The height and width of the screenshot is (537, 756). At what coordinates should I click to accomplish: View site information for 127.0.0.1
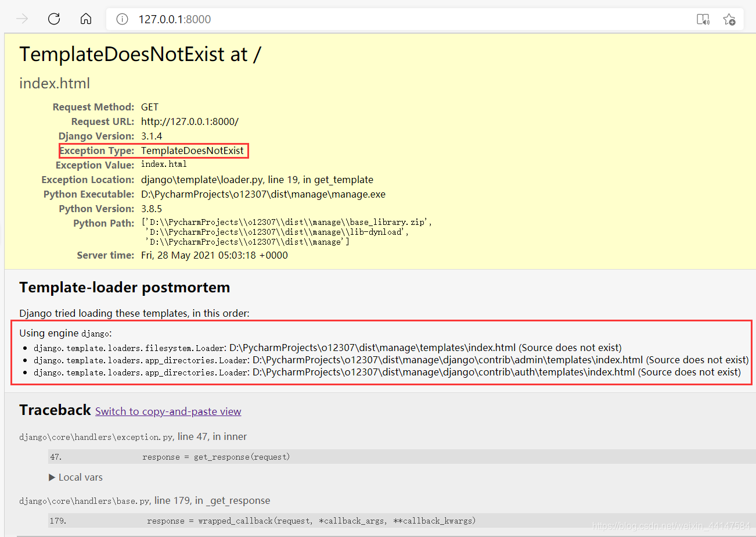coord(121,19)
